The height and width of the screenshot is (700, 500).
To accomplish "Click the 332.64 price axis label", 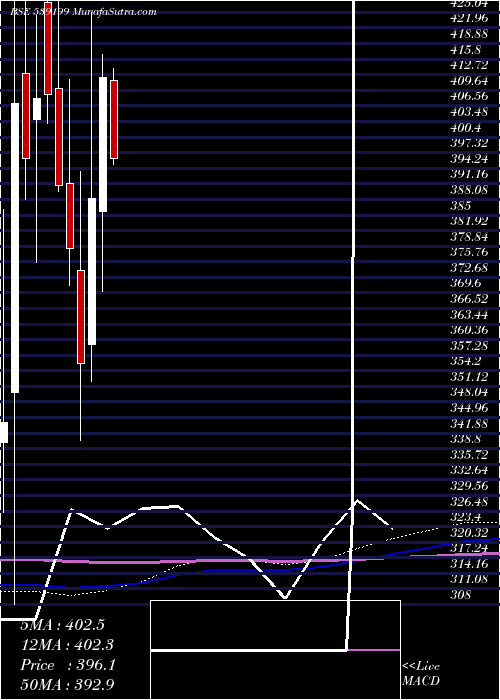I will pyautogui.click(x=468, y=470).
